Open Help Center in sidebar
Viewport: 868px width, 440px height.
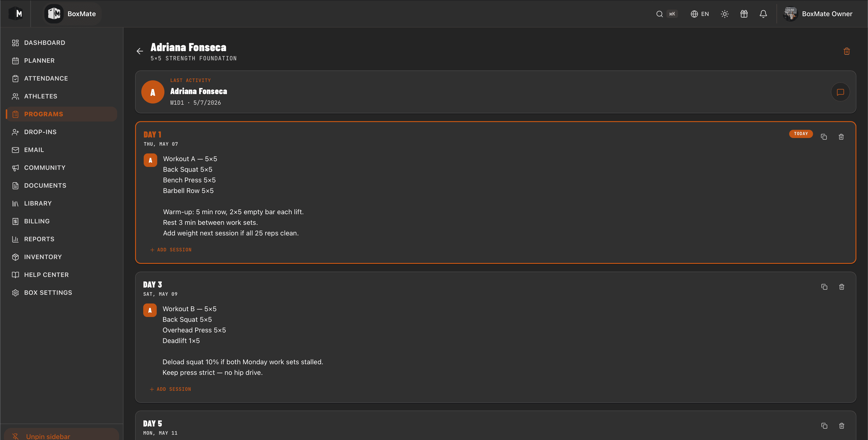click(x=61, y=275)
